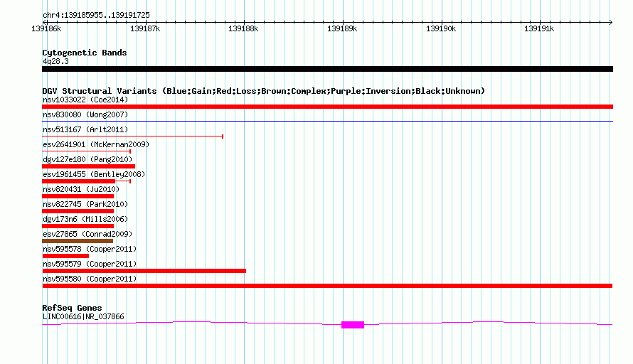Click the nsv1033022 (Coe2014) variant label
This screenshot has width=633, height=364.
click(85, 100)
